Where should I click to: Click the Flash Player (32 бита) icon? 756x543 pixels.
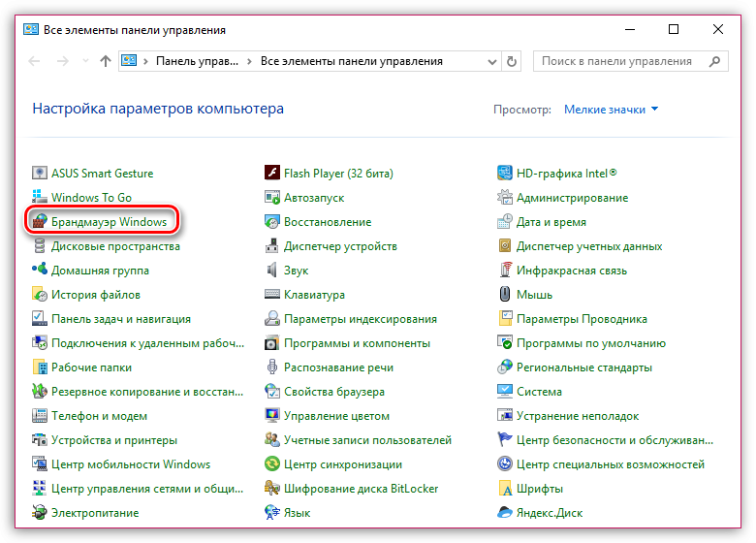coord(272,174)
